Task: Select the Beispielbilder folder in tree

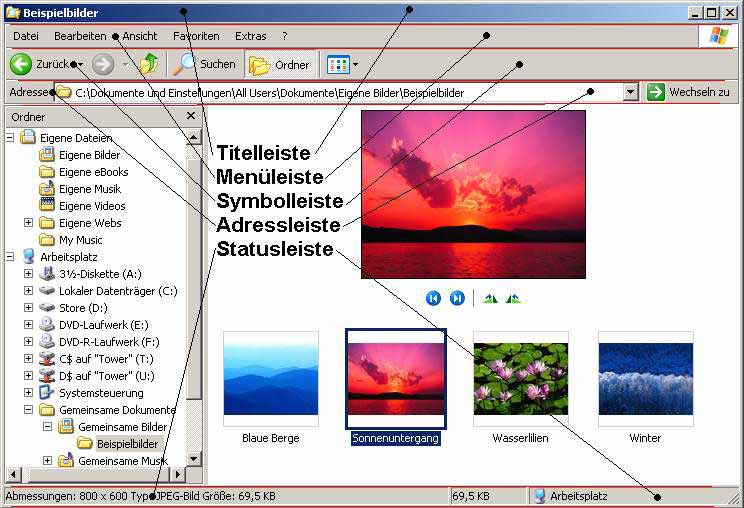Action: [127, 444]
